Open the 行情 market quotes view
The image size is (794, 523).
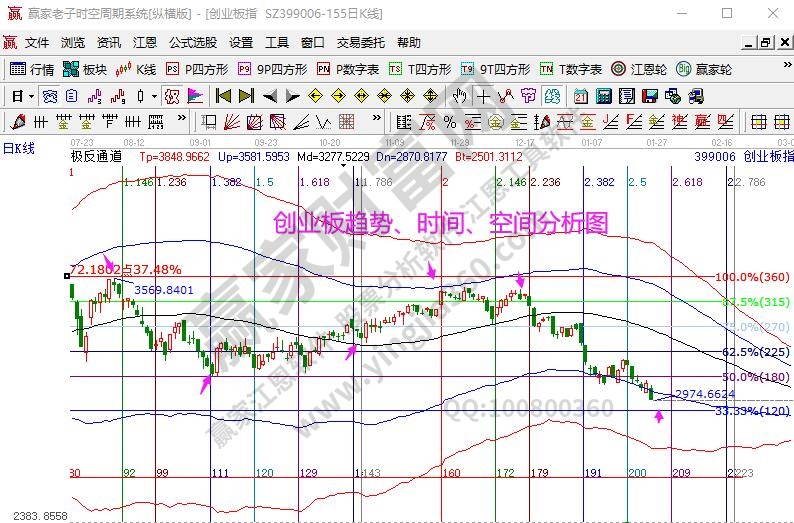(x=32, y=70)
